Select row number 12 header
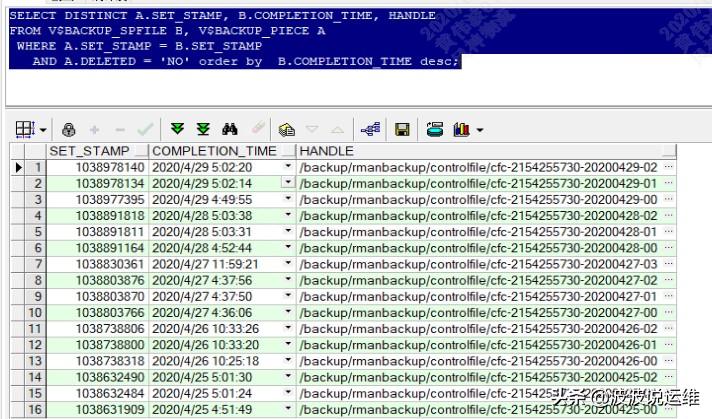This screenshot has height=419, width=712. click(x=35, y=345)
